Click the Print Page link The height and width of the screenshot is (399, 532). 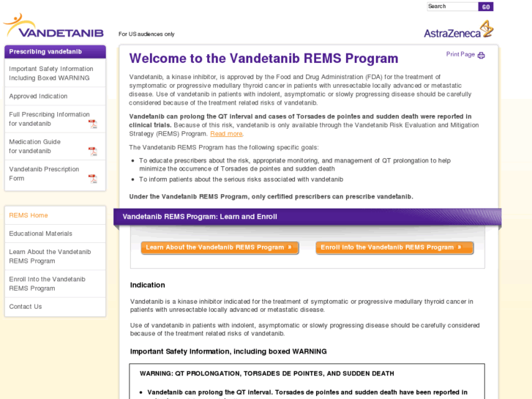[x=460, y=54]
